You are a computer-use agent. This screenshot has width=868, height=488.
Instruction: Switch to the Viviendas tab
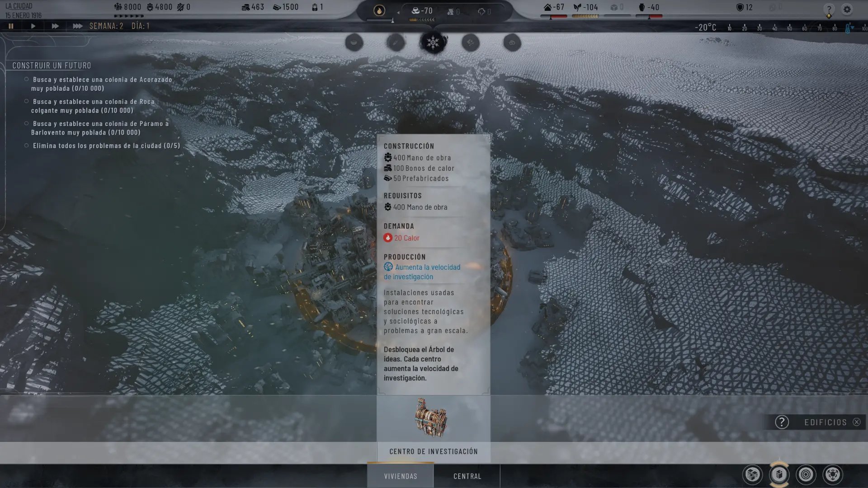(x=401, y=476)
